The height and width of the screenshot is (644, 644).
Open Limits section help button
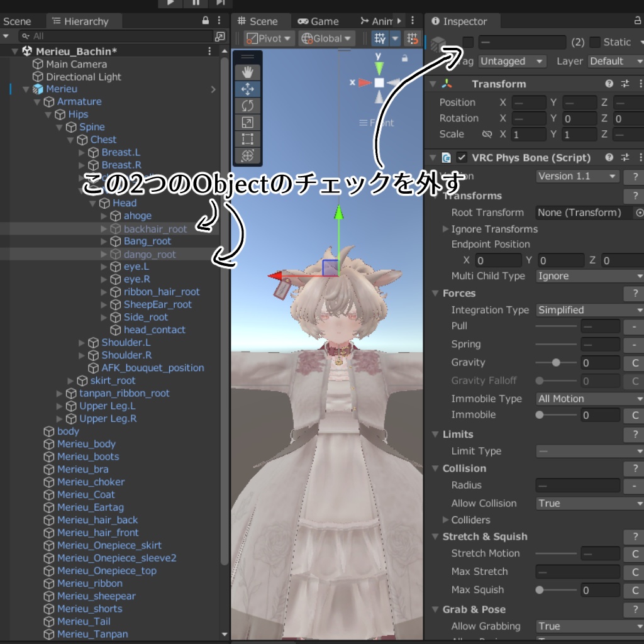click(x=634, y=435)
